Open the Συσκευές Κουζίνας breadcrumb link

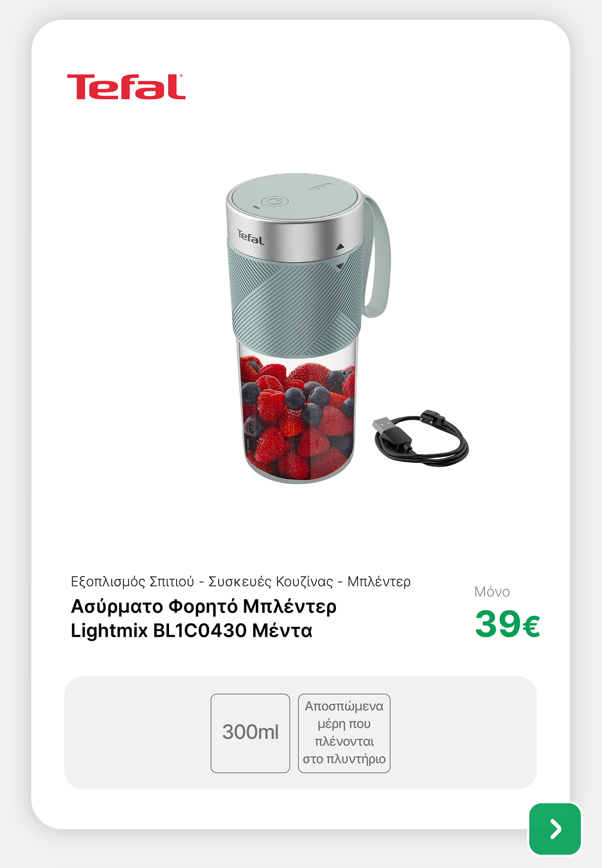click(271, 582)
